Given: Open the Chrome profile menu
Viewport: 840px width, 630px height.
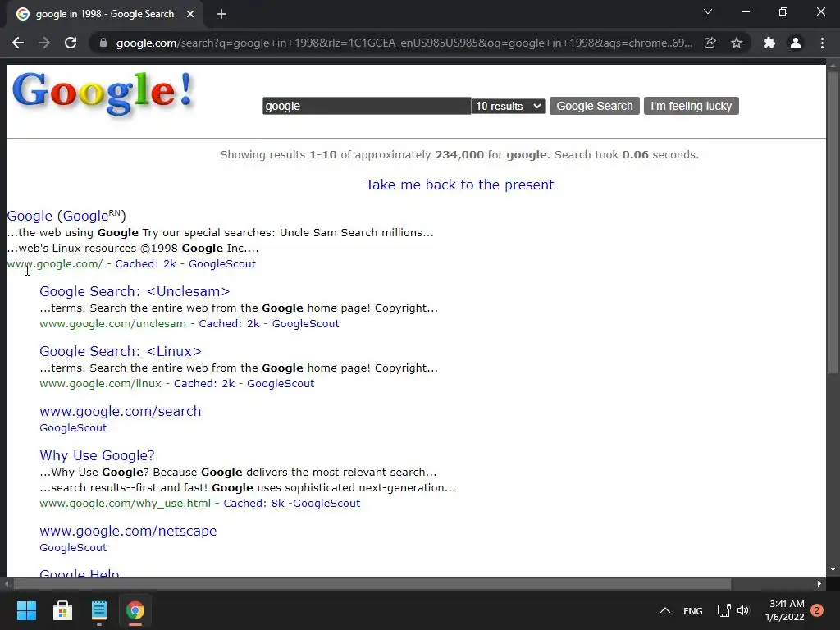Looking at the screenshot, I should pyautogui.click(x=796, y=43).
